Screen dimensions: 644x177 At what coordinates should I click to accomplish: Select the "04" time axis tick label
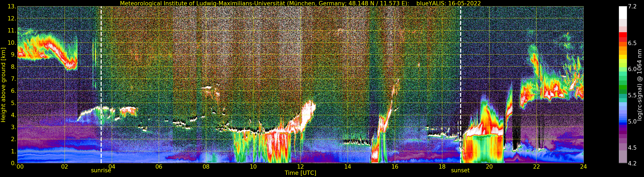[112, 166]
